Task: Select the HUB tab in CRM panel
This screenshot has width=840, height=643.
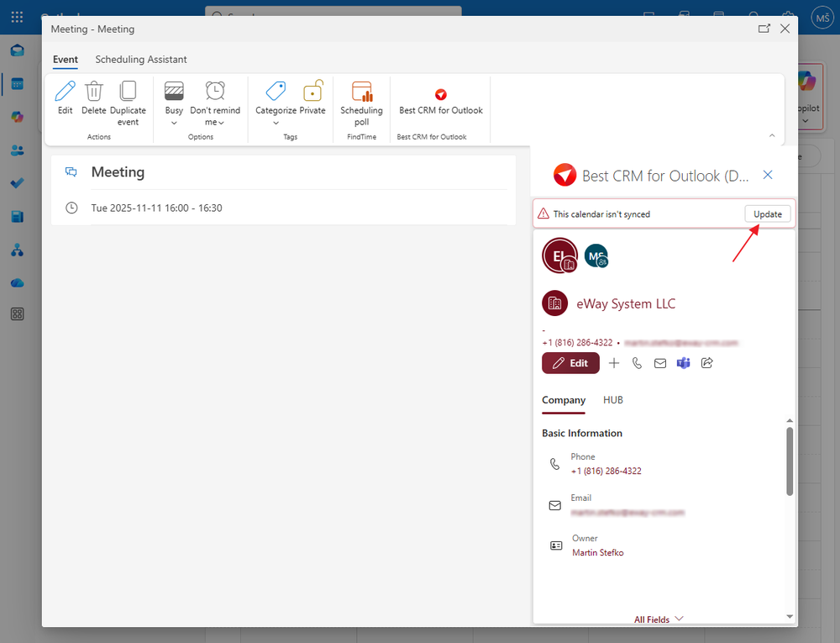Action: point(613,400)
